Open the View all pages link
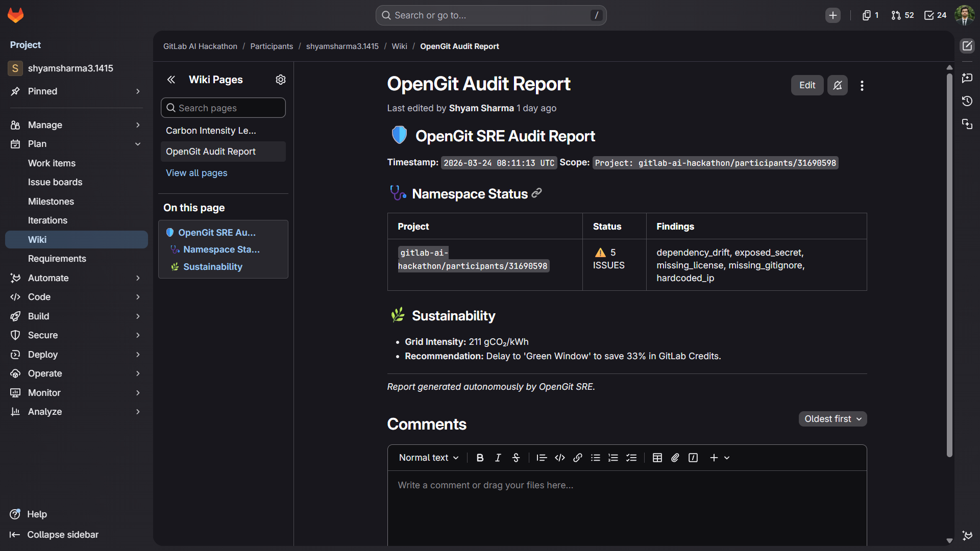This screenshot has width=980, height=551. [197, 173]
